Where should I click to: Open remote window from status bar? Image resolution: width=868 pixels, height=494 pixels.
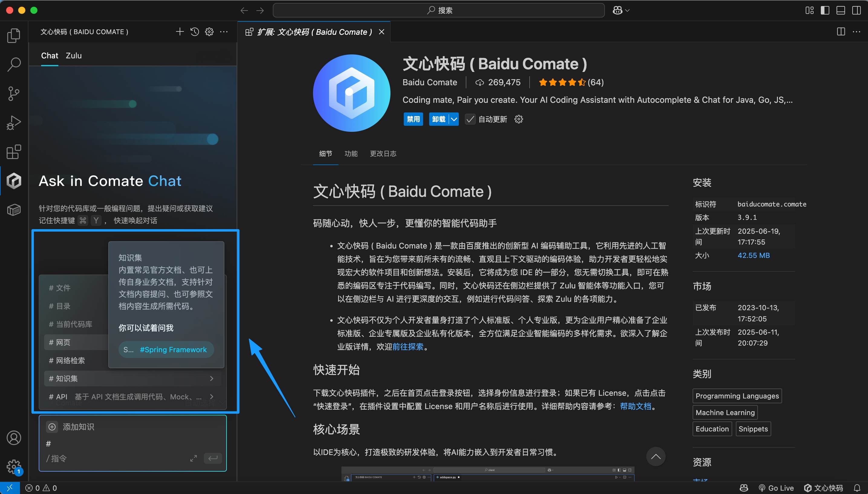point(9,488)
